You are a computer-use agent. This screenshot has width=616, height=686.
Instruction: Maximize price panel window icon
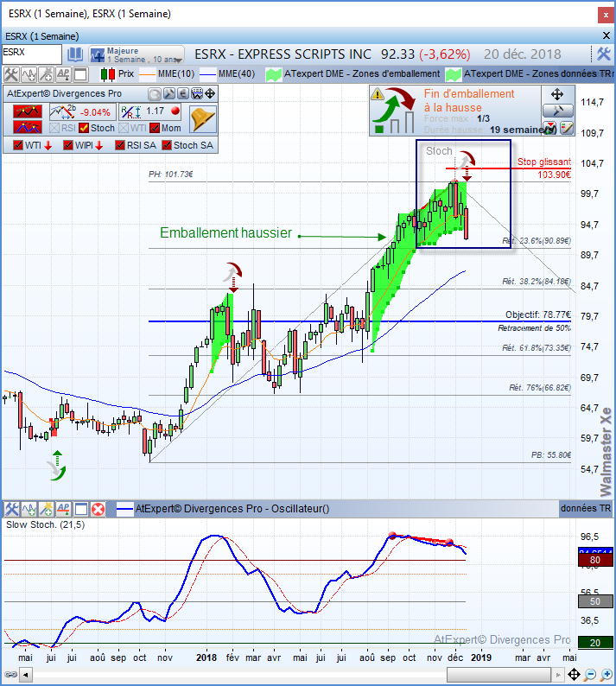point(80,74)
